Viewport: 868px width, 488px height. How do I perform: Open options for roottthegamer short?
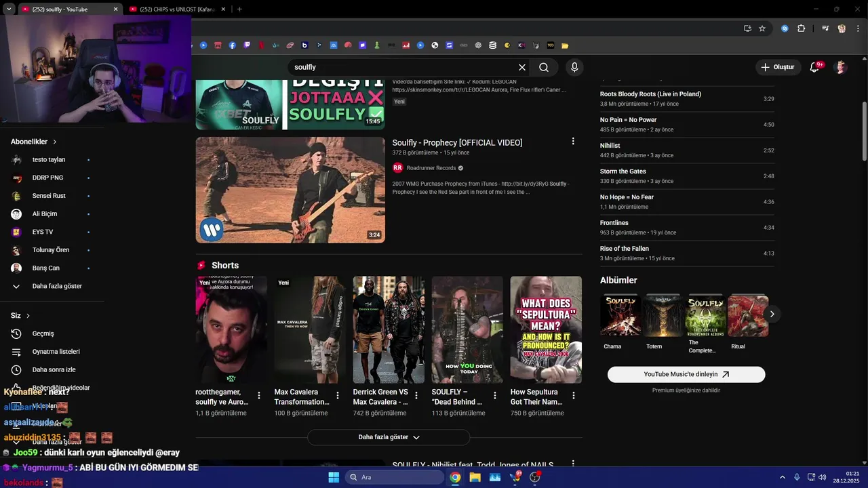259,395
